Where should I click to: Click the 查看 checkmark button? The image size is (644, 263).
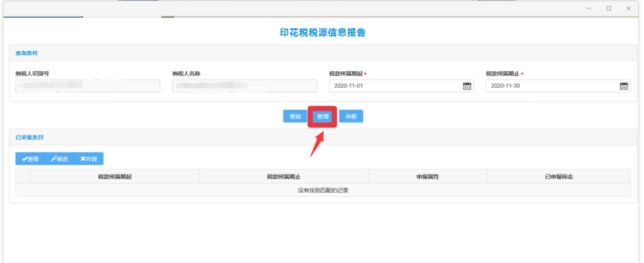coord(30,159)
